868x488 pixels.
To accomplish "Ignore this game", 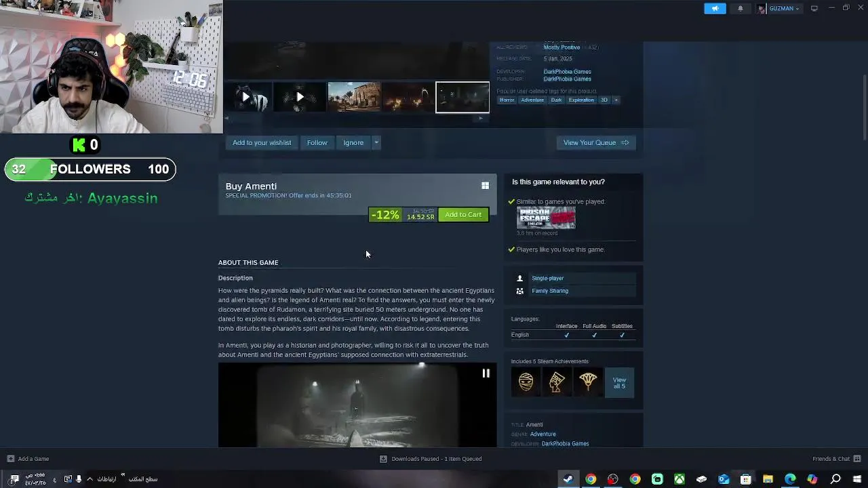I will click(353, 142).
